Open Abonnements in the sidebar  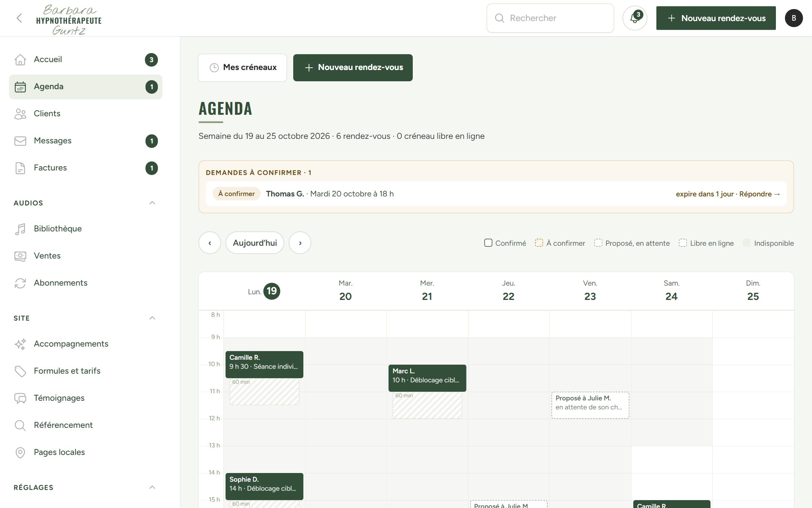[86, 283]
